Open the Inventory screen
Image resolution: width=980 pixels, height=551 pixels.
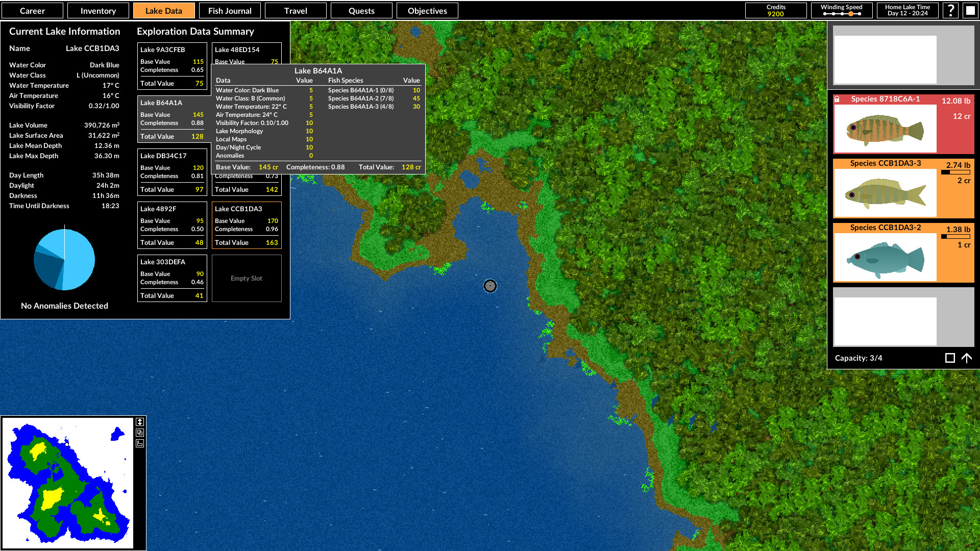tap(97, 10)
